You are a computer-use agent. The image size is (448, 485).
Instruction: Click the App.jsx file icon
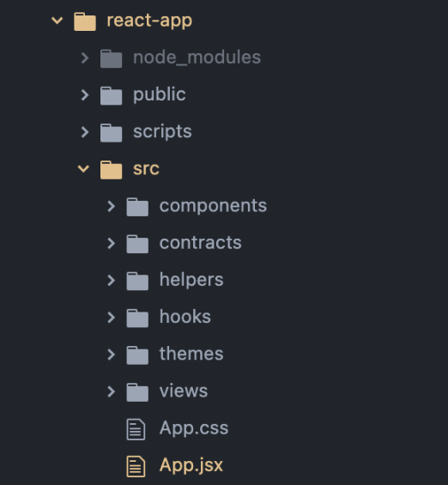(x=136, y=466)
